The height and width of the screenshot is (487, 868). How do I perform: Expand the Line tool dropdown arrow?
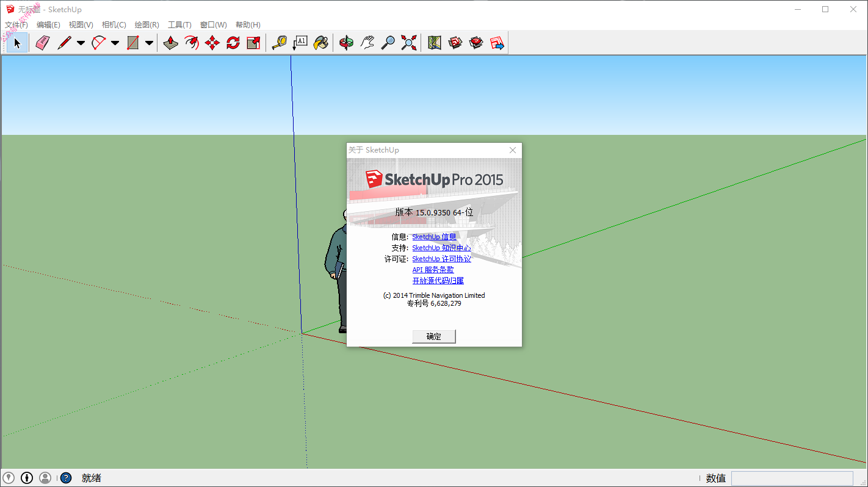tap(81, 43)
